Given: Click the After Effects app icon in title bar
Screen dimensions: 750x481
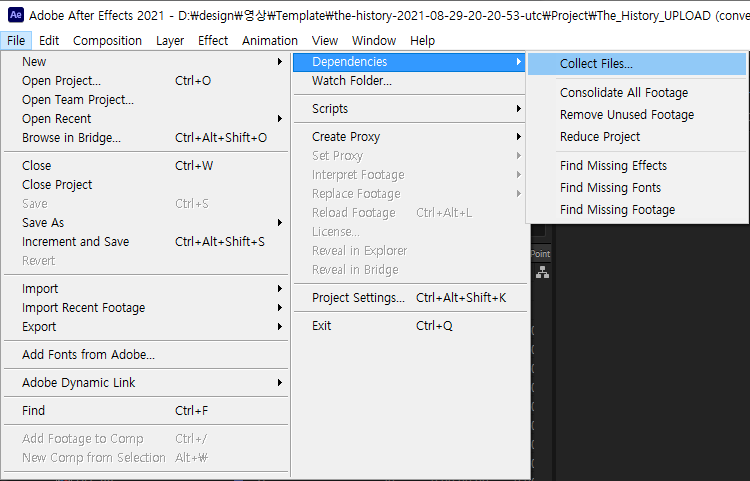Looking at the screenshot, I should pyautogui.click(x=15, y=15).
